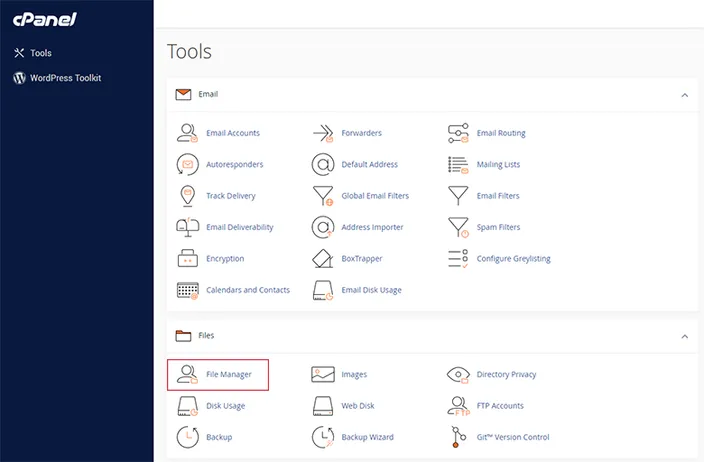Open the Address Importer link

point(372,227)
